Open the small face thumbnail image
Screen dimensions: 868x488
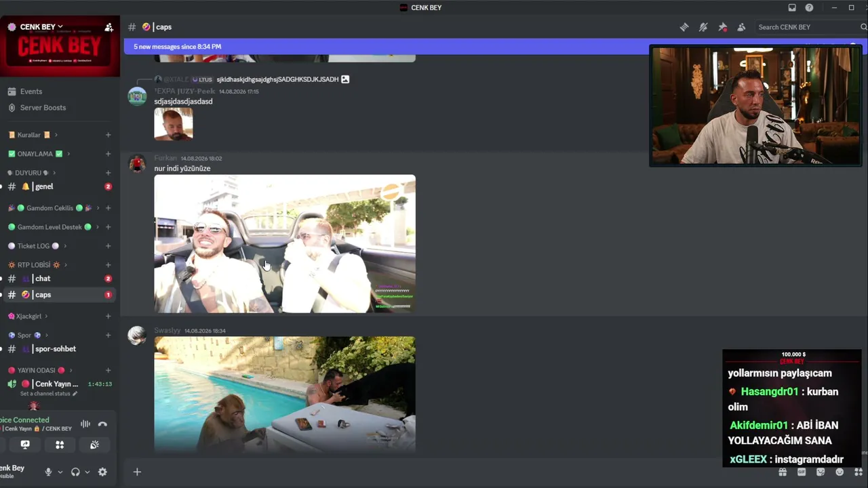(174, 124)
